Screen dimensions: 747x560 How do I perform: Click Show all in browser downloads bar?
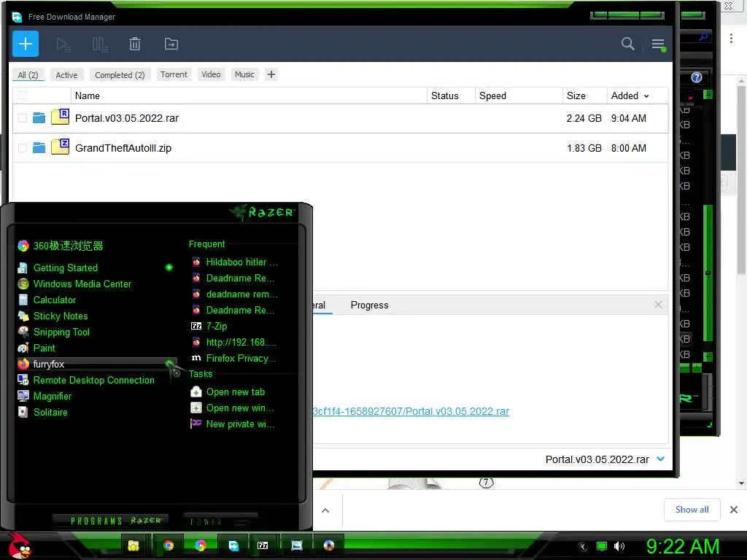[692, 510]
